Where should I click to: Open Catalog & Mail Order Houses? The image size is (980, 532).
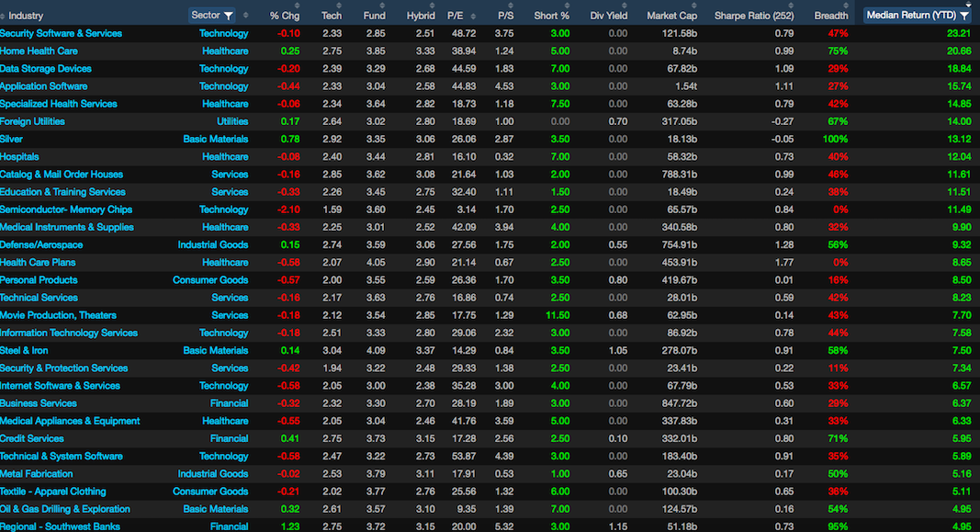coord(62,175)
